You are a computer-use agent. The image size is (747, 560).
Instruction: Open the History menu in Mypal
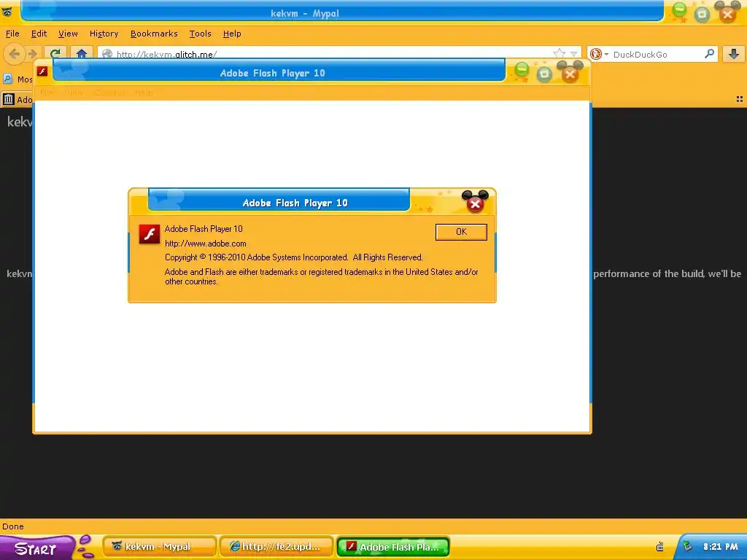pos(104,34)
